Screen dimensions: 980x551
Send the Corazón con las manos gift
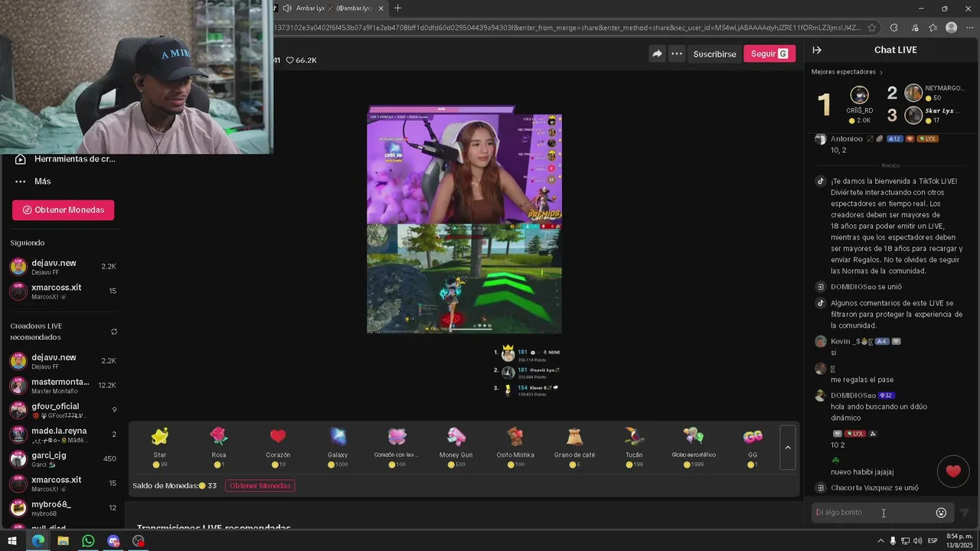tap(397, 447)
